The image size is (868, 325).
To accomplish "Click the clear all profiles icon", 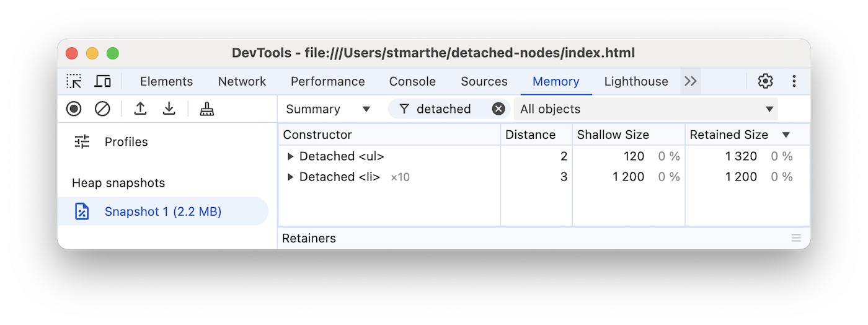I will point(102,109).
